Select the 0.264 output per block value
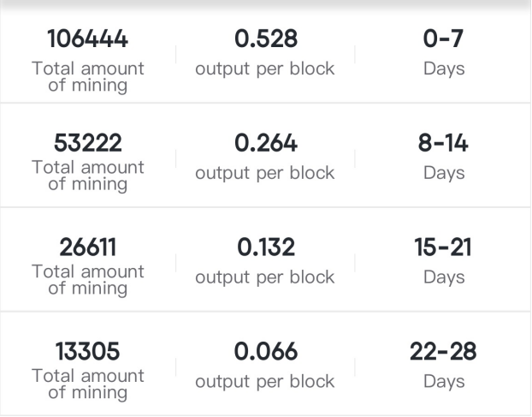This screenshot has height=417, width=532. pos(266,143)
